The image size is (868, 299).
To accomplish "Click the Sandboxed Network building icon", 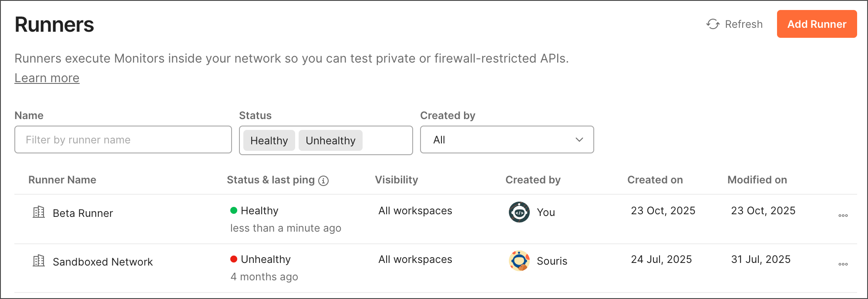I will coord(39,261).
